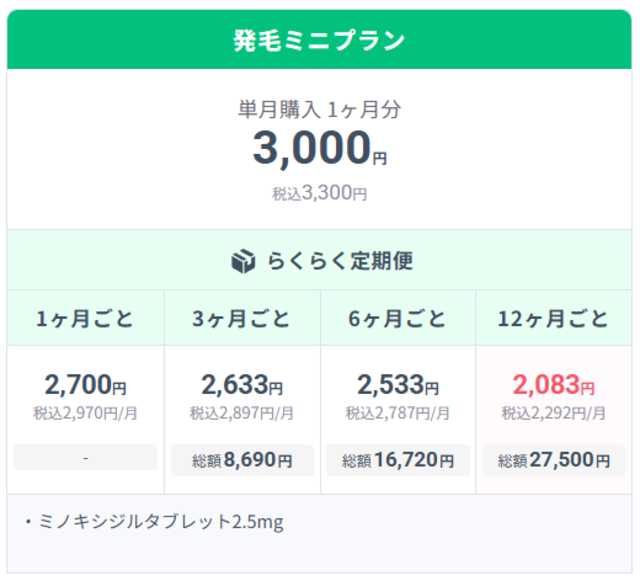Click the 総額8,690円 total badge
Image resolution: width=640 pixels, height=581 pixels.
click(242, 460)
